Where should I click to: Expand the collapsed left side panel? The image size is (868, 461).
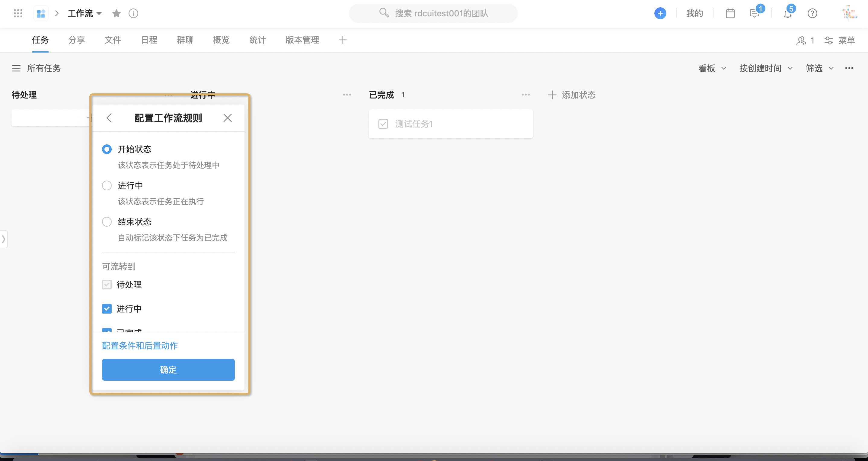click(3, 239)
